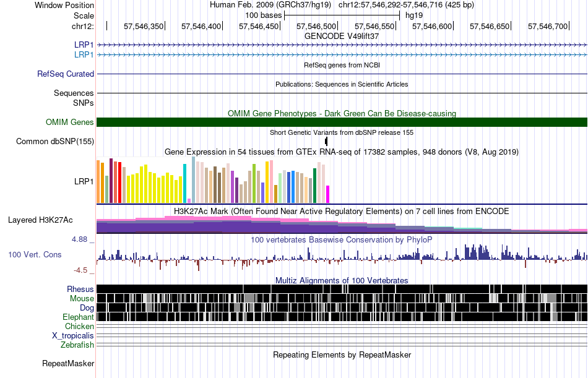Click the 100 Vert. Cons track label
The height and width of the screenshot is (378, 588).
[x=35, y=255]
